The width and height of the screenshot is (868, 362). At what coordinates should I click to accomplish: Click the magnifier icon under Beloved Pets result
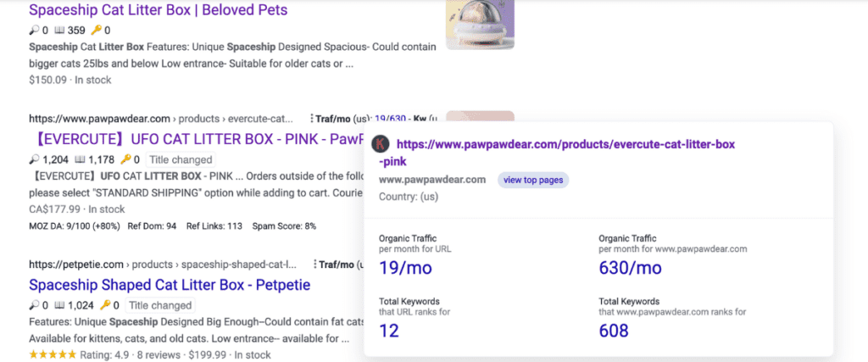[x=33, y=31]
